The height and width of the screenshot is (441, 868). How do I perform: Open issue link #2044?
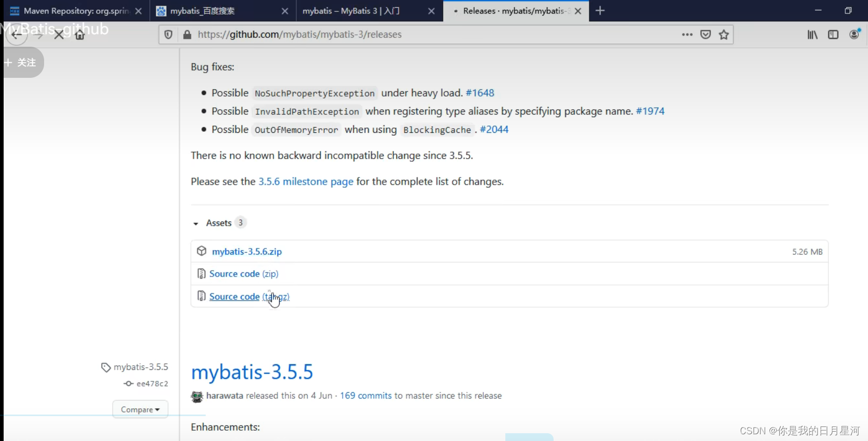(494, 129)
